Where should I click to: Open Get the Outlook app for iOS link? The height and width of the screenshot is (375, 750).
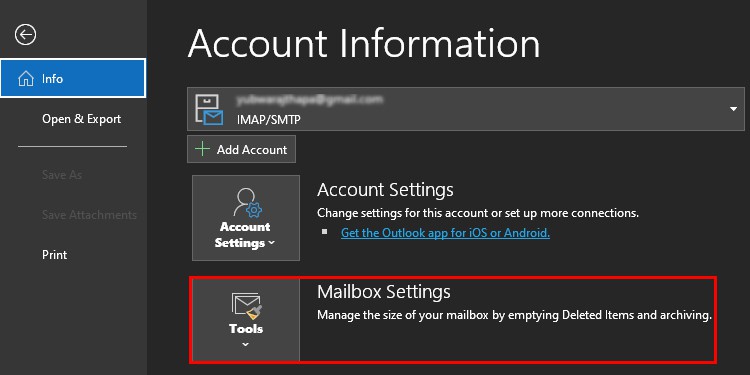445,233
